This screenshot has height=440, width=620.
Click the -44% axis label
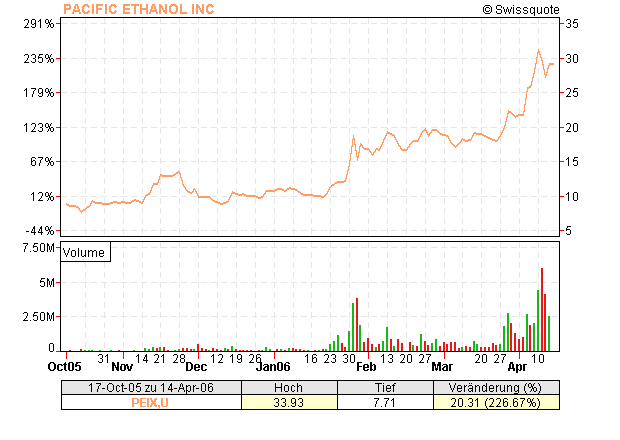[x=40, y=230]
